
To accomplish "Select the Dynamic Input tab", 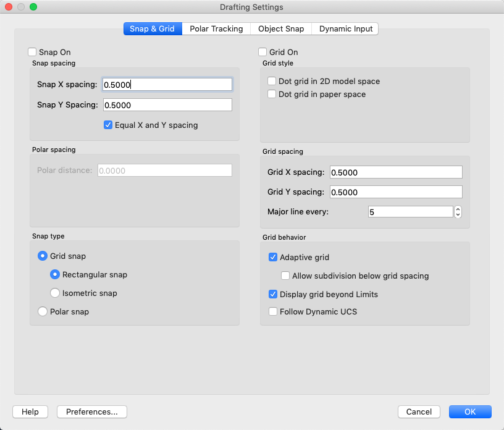I will pos(345,29).
